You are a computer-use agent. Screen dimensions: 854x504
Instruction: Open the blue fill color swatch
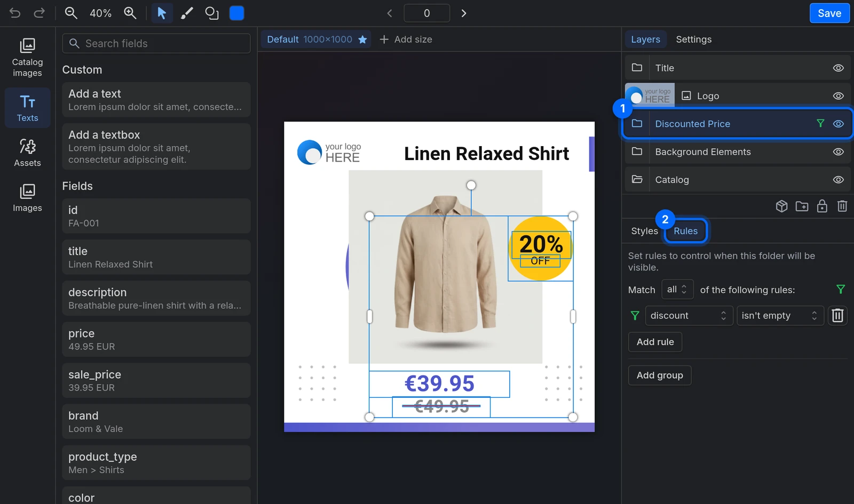tap(237, 13)
